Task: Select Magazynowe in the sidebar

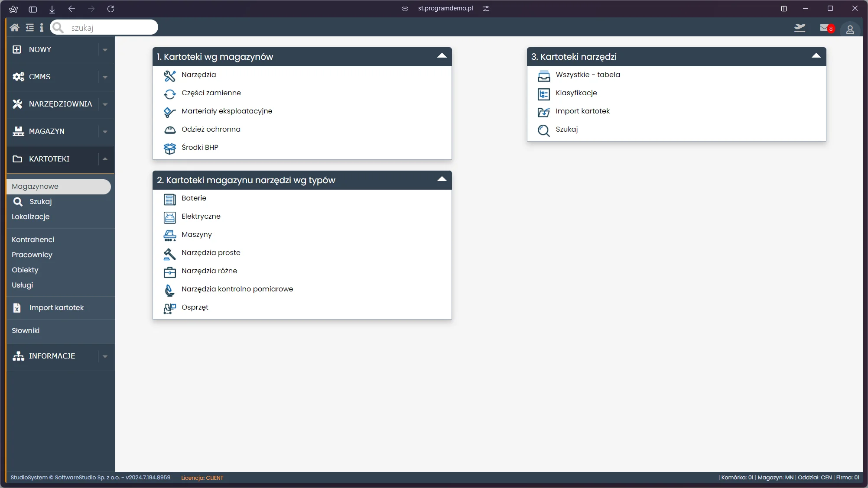Action: click(x=59, y=187)
